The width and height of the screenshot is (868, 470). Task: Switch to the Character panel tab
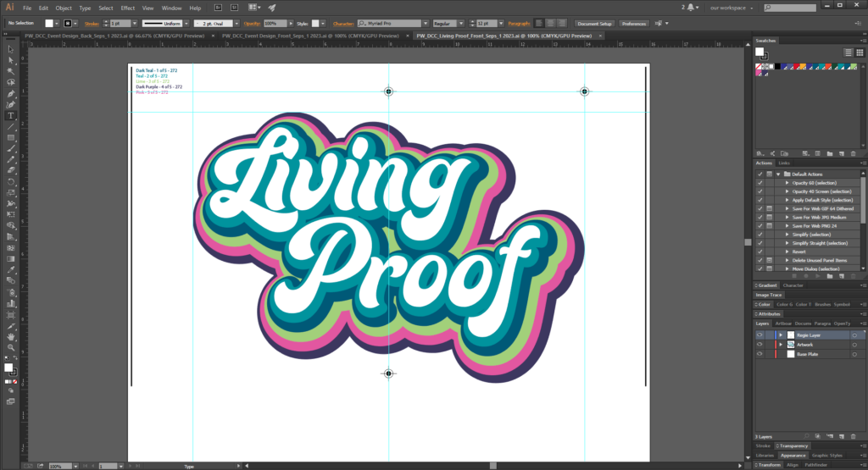pyautogui.click(x=793, y=285)
